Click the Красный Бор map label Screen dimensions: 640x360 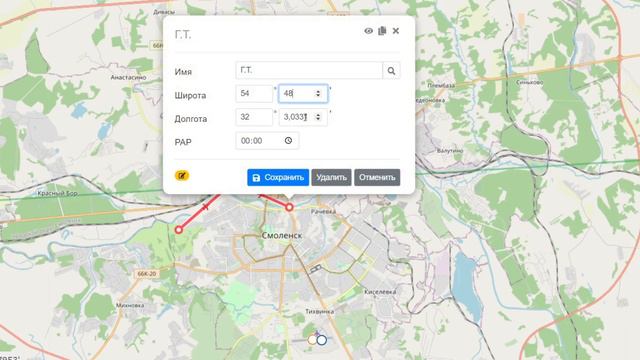pos(57,193)
